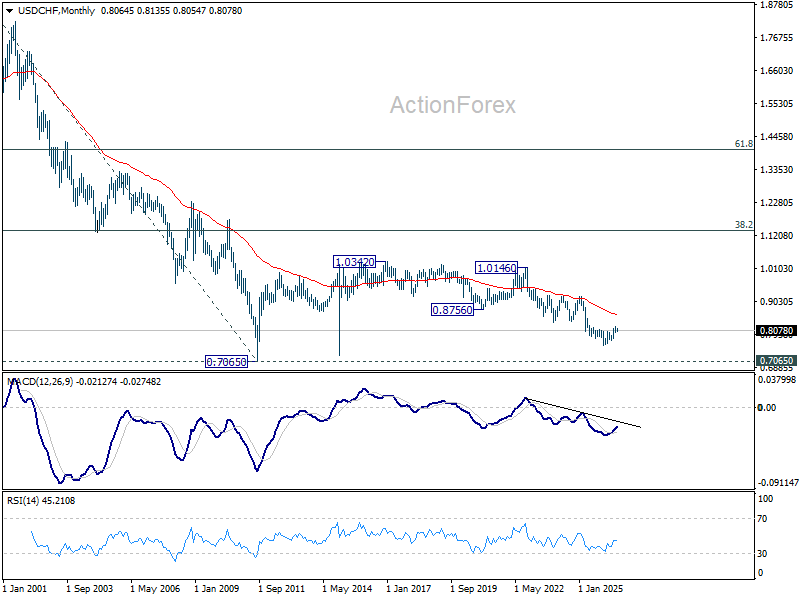Select the 1 Sep 2011 date marker

(x=281, y=589)
